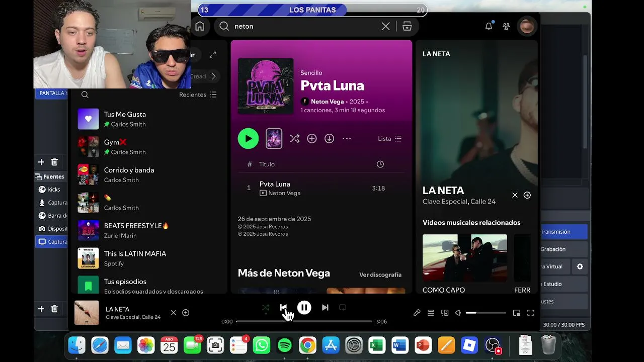Save Pvta Luna to library
Screen dimensions: 644x362
[312, 138]
